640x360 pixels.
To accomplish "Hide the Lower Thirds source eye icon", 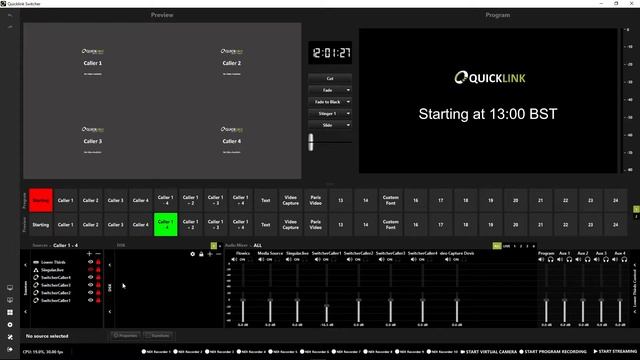I will pos(91,262).
